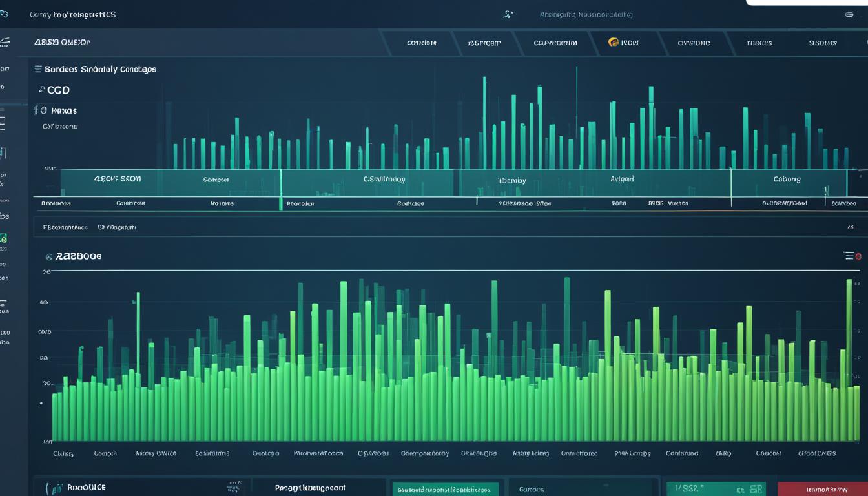
Task: Click the bright vertical marker on the timeline band
Action: point(281,189)
